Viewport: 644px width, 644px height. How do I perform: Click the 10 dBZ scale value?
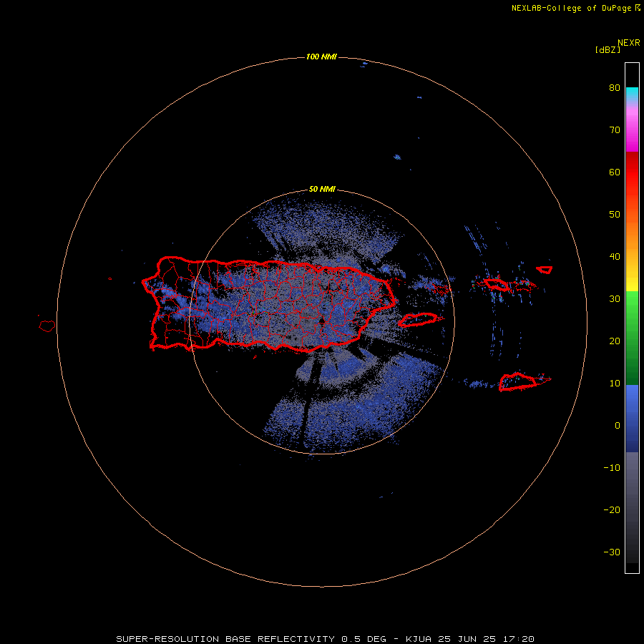615,384
